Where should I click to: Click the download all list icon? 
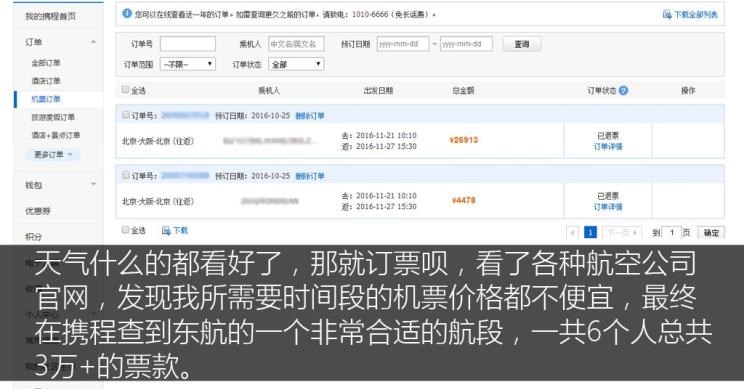[667, 14]
